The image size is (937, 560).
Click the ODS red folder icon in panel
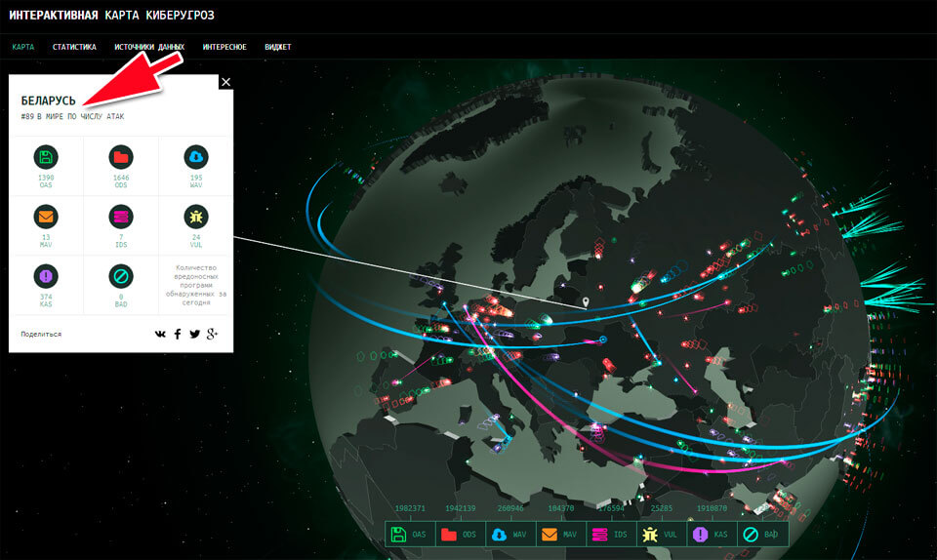(121, 157)
